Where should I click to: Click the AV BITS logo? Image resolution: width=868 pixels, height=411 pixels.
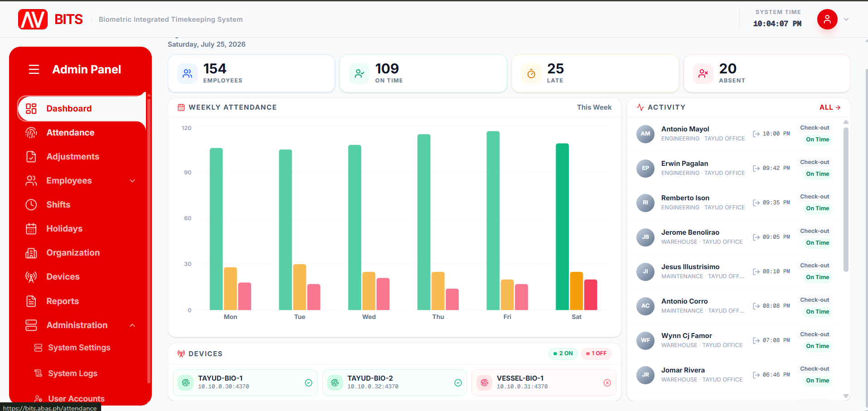pyautogui.click(x=50, y=19)
